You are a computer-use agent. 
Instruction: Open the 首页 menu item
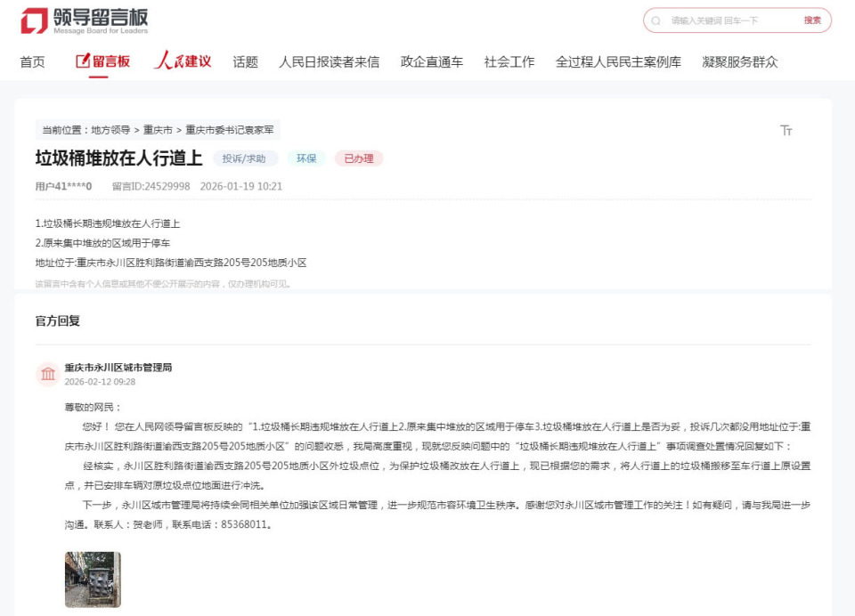coord(32,61)
